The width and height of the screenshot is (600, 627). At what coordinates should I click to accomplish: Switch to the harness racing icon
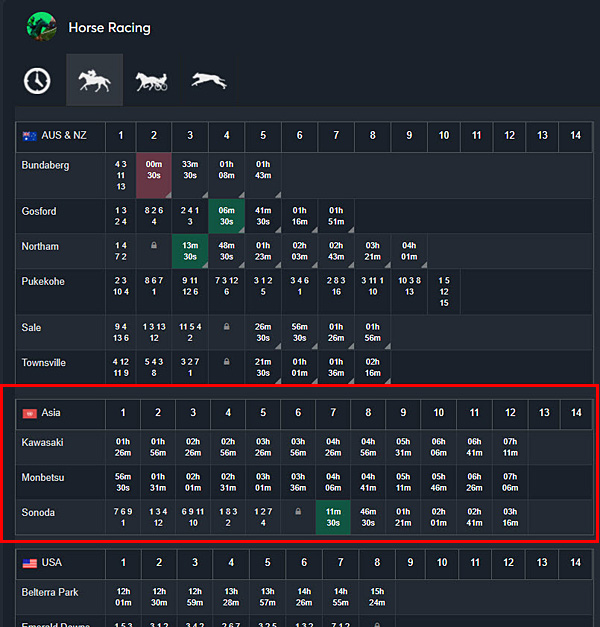[152, 81]
